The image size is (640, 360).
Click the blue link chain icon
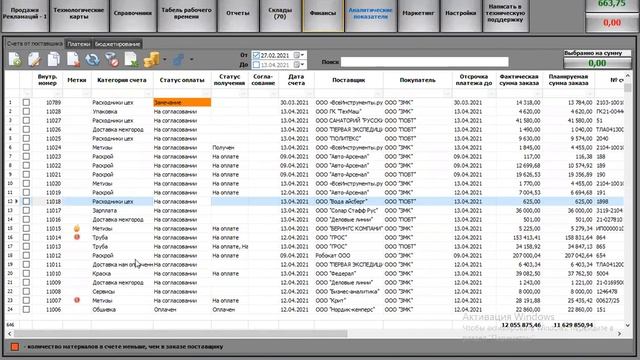point(178,60)
